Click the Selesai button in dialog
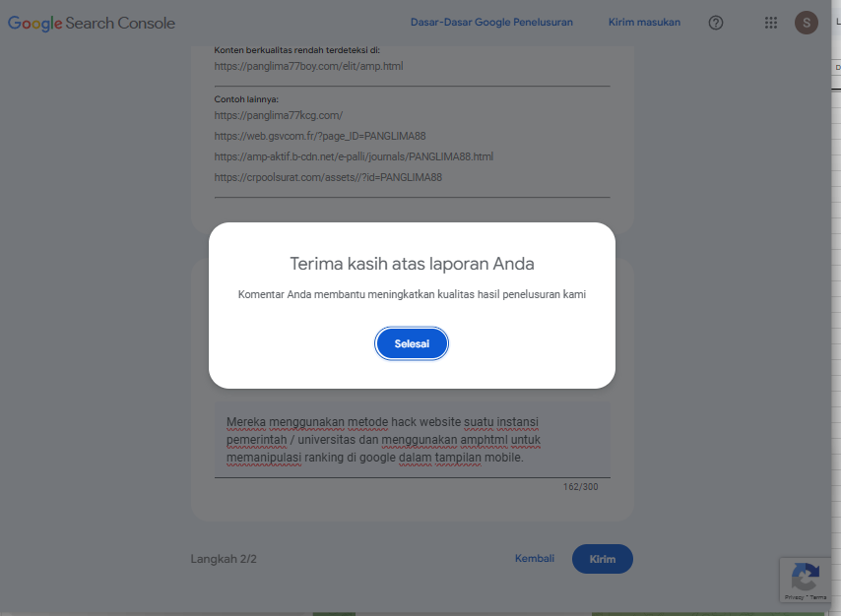 412,343
